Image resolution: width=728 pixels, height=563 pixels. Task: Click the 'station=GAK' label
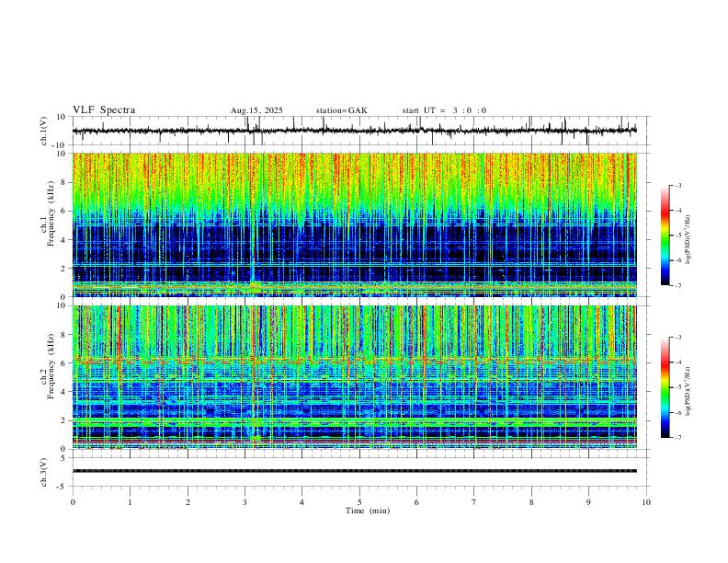coord(341,110)
